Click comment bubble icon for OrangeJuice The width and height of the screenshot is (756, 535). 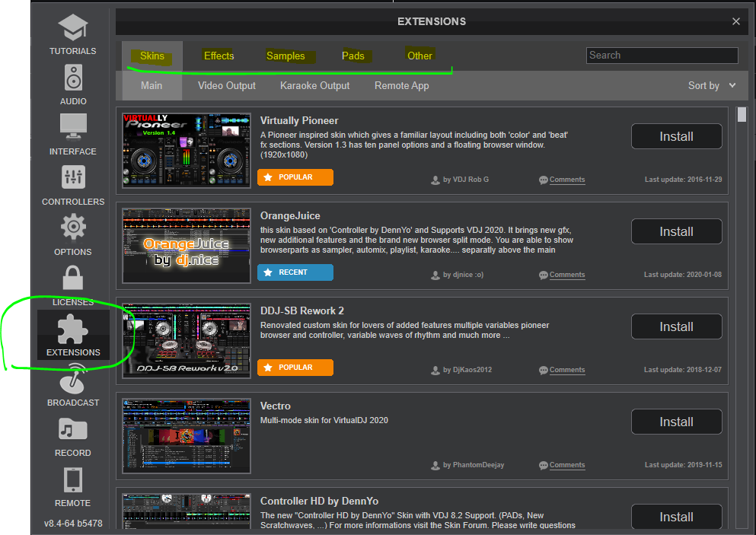coord(544,275)
